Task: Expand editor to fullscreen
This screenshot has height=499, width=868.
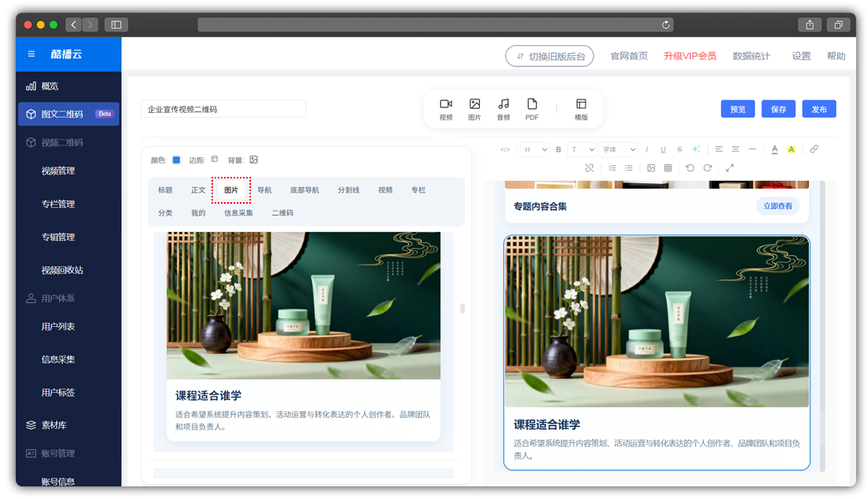Action: (x=729, y=168)
